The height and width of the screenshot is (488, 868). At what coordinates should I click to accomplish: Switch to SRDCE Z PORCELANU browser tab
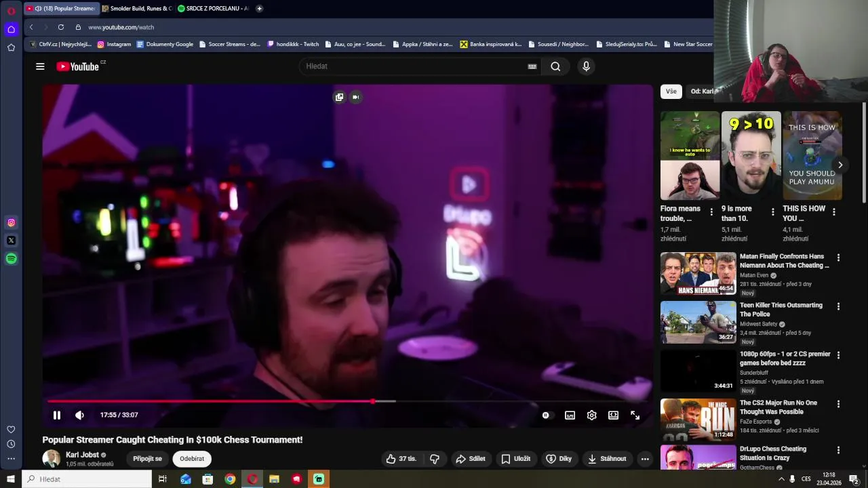[213, 9]
